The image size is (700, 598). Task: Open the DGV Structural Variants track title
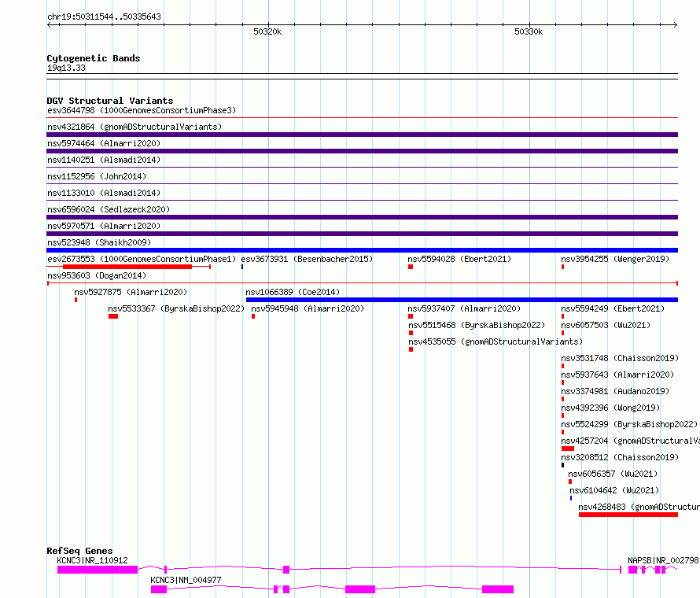(x=109, y=101)
